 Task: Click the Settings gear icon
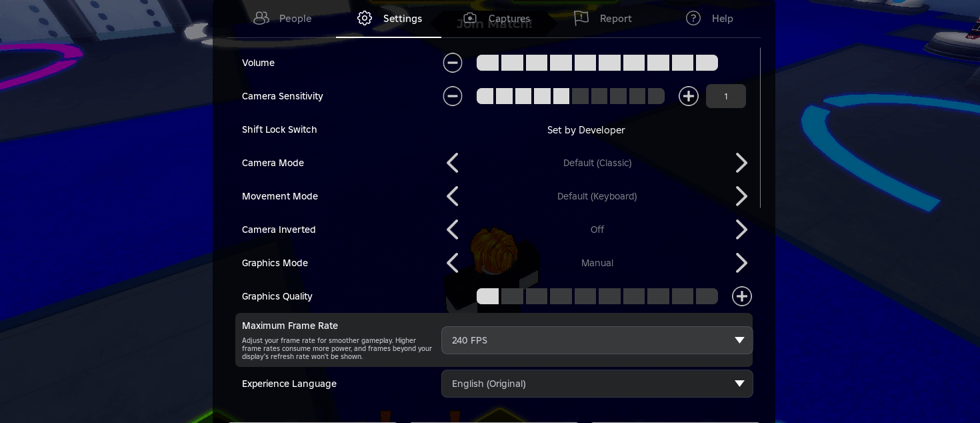coord(365,19)
